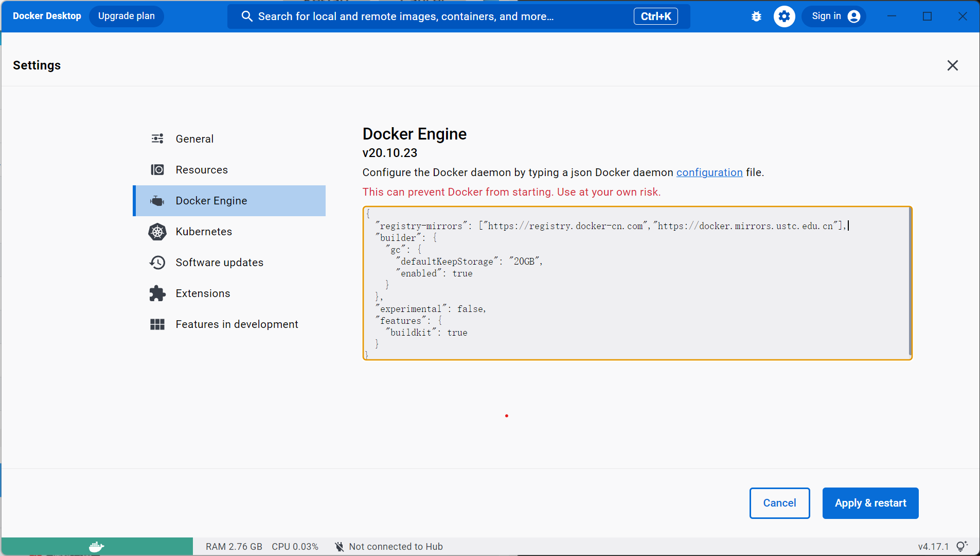The image size is (980, 556).
Task: Click inside the daemon JSON editor
Action: coord(637,283)
